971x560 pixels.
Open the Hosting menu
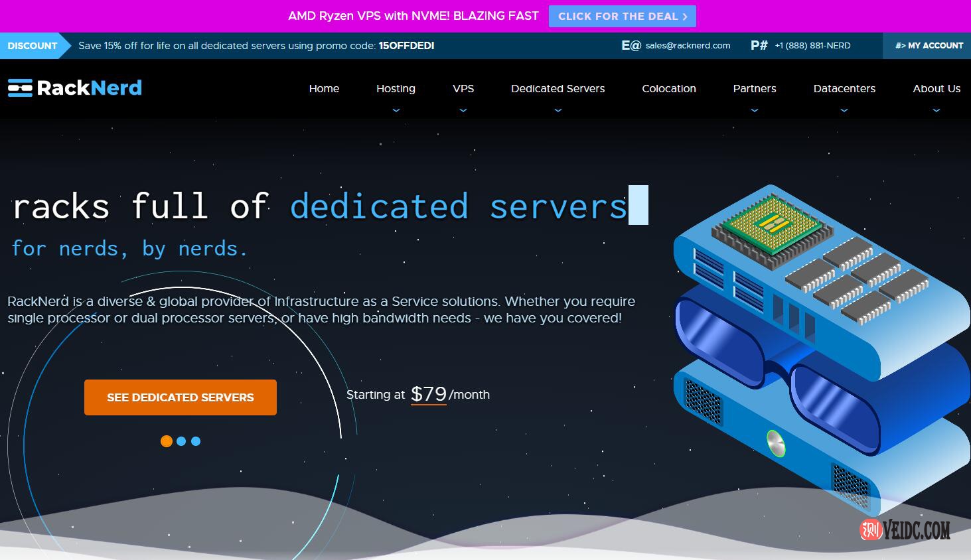(396, 88)
